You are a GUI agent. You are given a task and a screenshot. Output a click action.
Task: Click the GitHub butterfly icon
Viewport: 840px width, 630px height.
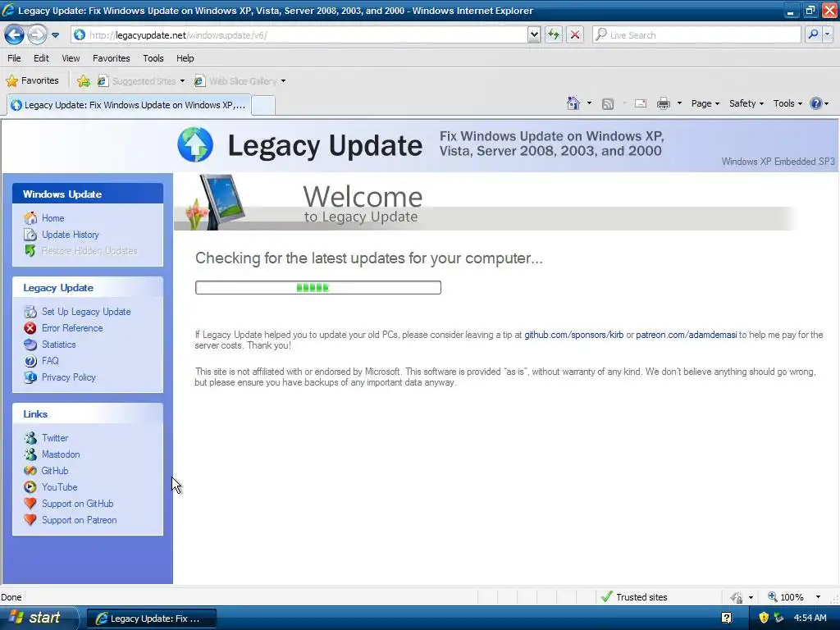(30, 471)
